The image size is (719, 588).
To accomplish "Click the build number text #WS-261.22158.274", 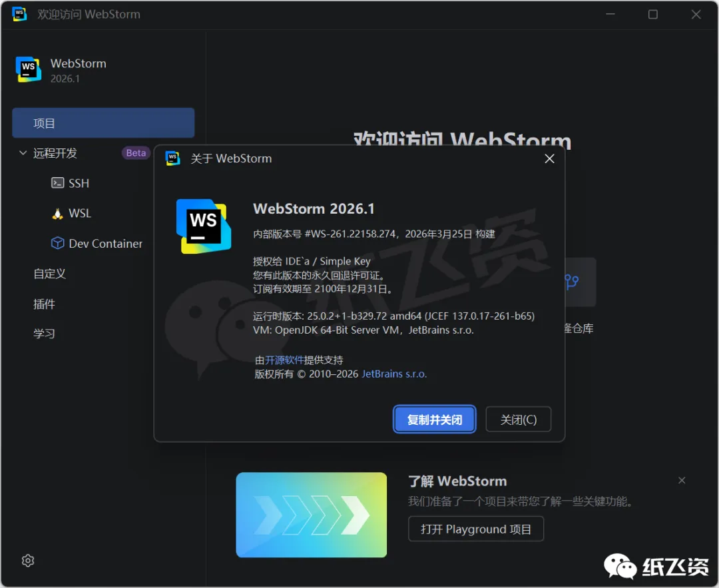I will (x=350, y=234).
